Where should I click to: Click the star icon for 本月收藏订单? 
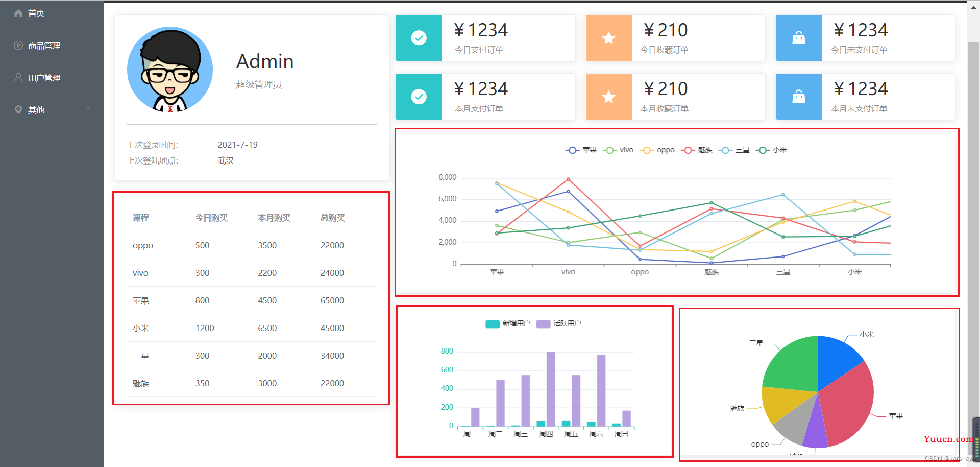pyautogui.click(x=608, y=97)
